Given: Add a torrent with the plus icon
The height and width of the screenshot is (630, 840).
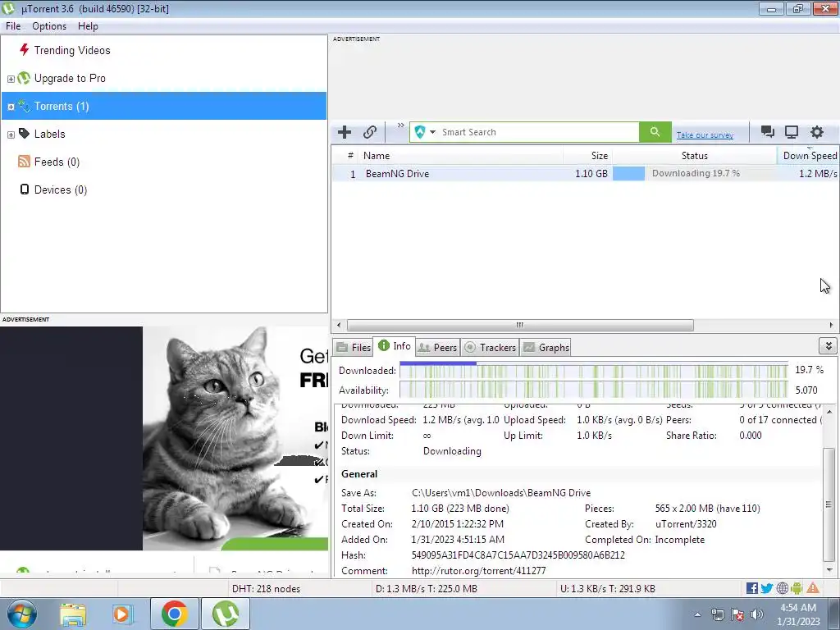Looking at the screenshot, I should pos(345,132).
